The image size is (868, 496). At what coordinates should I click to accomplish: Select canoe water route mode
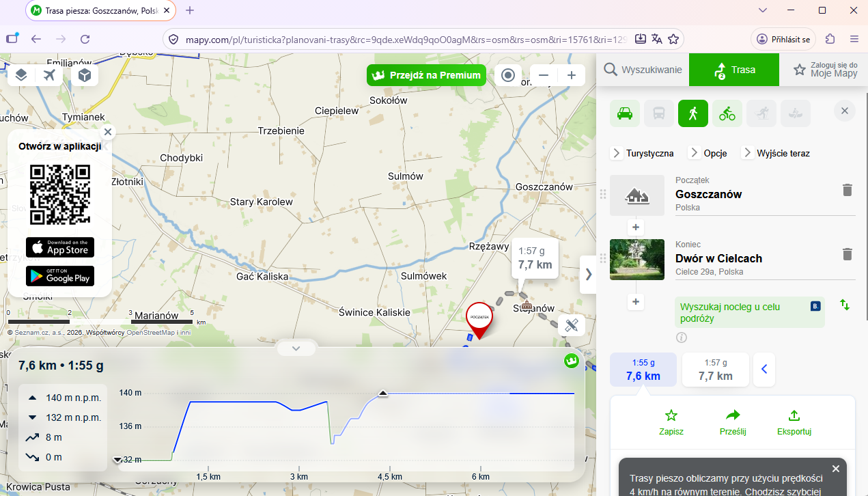coord(796,113)
